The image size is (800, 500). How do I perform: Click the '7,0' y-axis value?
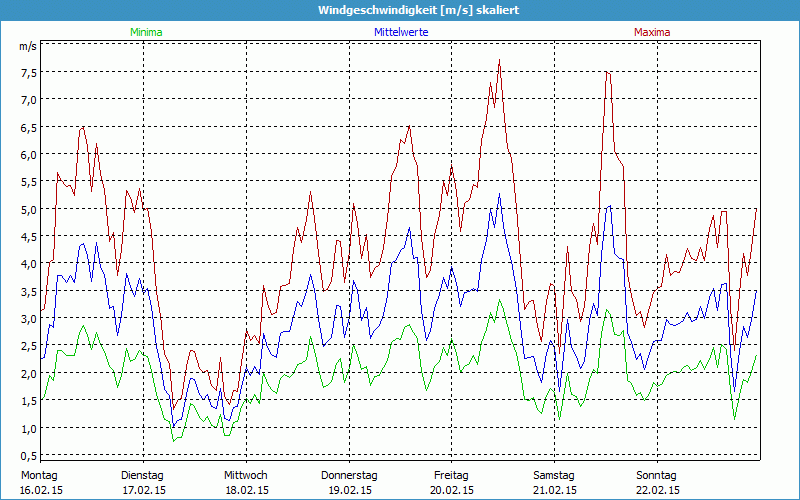click(29, 99)
